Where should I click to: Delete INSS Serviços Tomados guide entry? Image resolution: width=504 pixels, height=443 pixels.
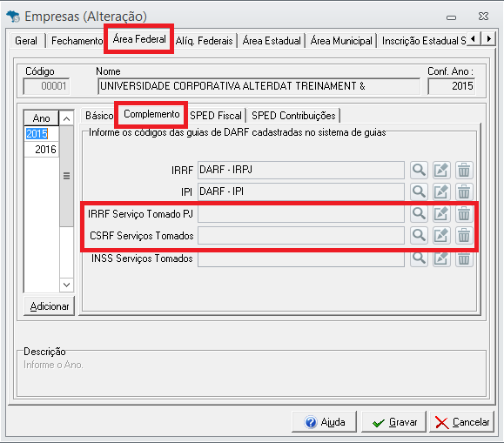click(464, 258)
